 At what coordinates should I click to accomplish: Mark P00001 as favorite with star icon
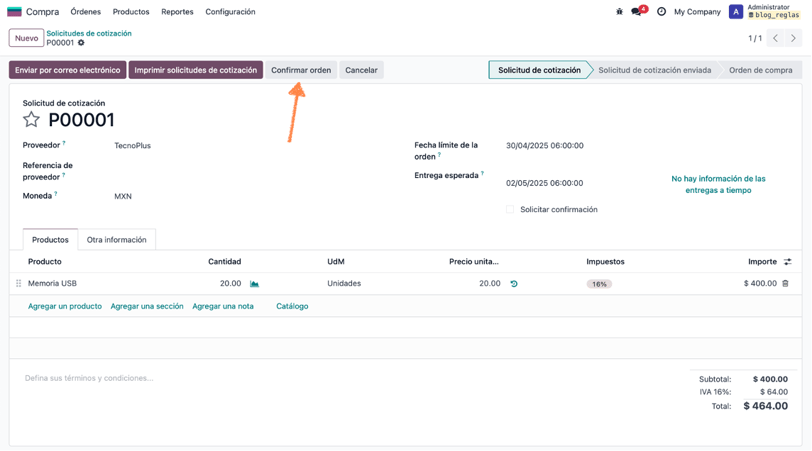[31, 120]
